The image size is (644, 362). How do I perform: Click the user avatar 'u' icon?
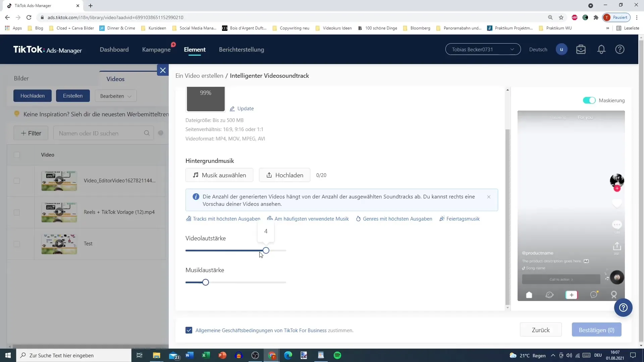click(x=561, y=49)
